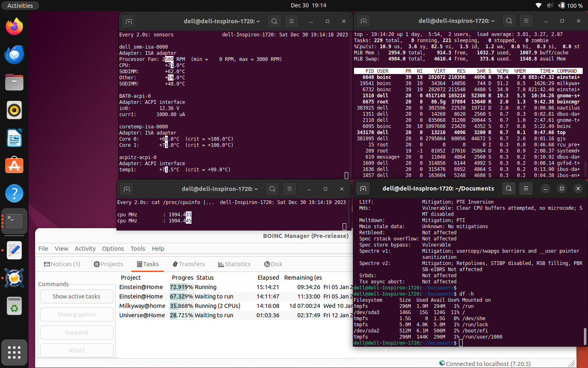Screen dimensions: 588x368
Task: Open the Activities overview
Action: pyautogui.click(x=20, y=5)
